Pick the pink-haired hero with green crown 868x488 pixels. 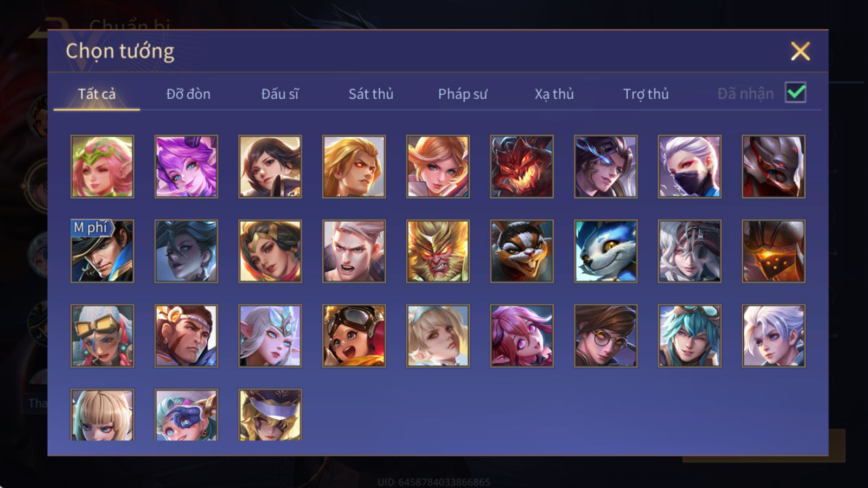102,166
